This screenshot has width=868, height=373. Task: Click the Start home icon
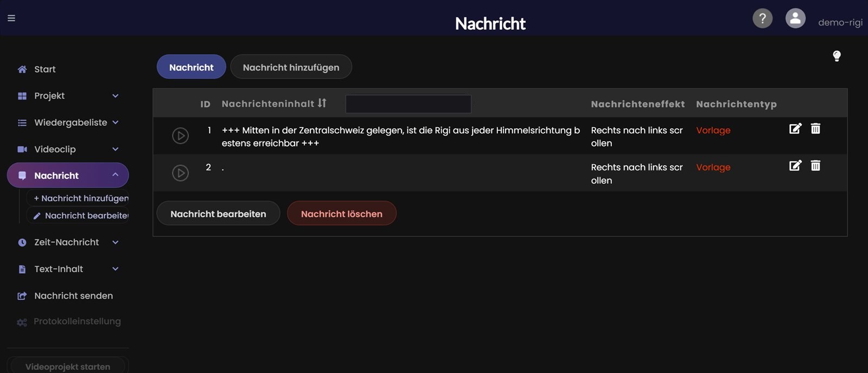tap(22, 69)
